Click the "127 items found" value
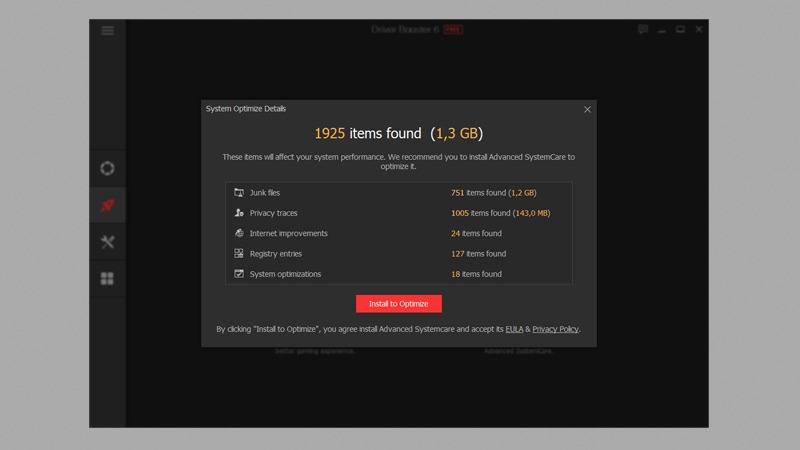Screen dimensions: 800x450 (x=479, y=254)
